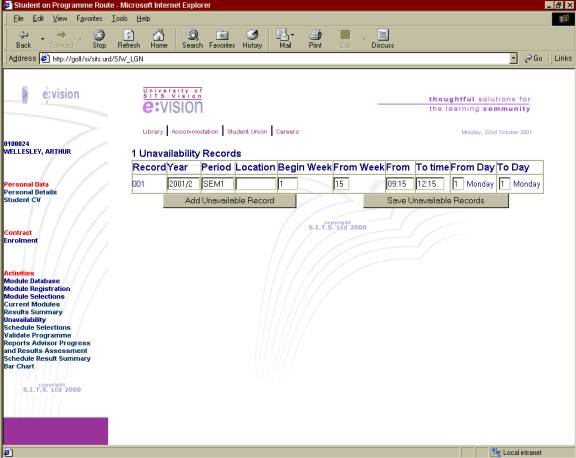Click the Links toolbar label
Viewport: 576px width, 458px height.
pos(563,58)
